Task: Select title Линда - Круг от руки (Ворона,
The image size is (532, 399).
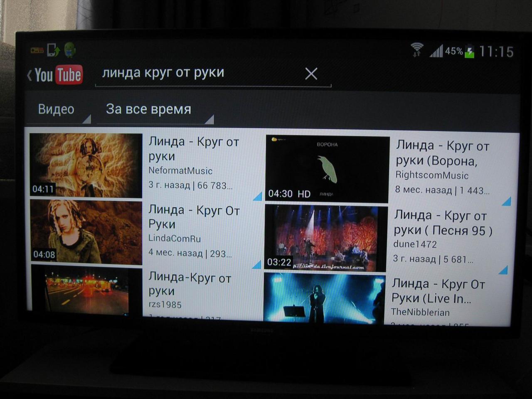Action: click(442, 153)
